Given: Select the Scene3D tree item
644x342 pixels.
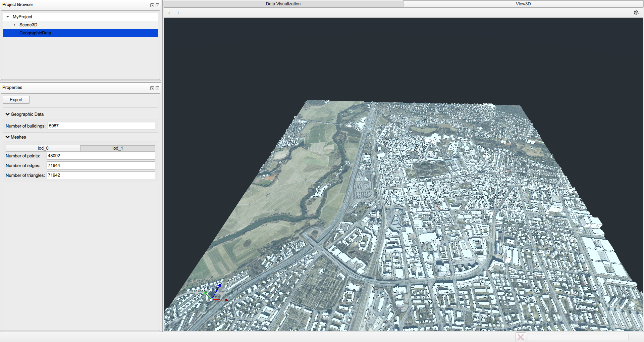Looking at the screenshot, I should click(x=28, y=25).
